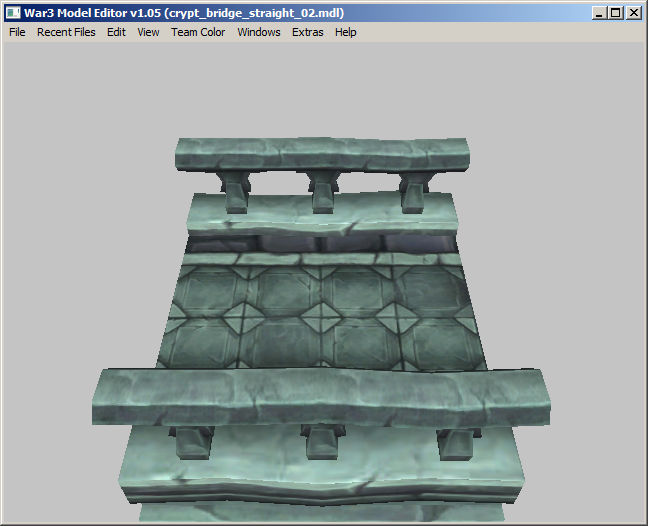Maximize the War3 Model Editor window
This screenshot has height=526, width=648.
click(615, 13)
